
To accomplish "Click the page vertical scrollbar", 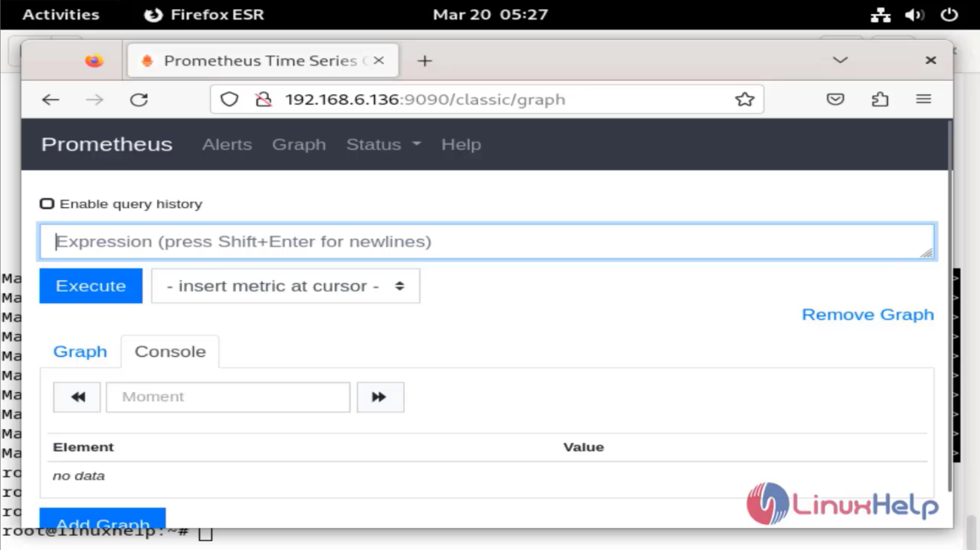I will pos(949,307).
